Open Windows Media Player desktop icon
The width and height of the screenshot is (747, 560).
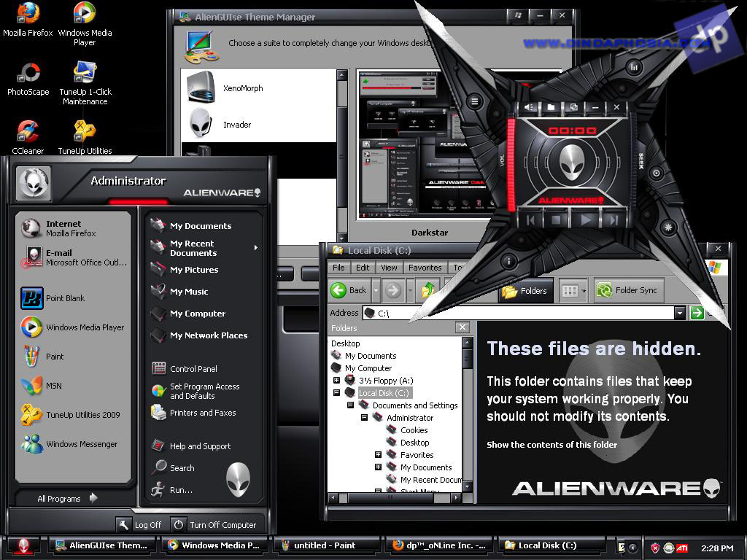[x=85, y=24]
